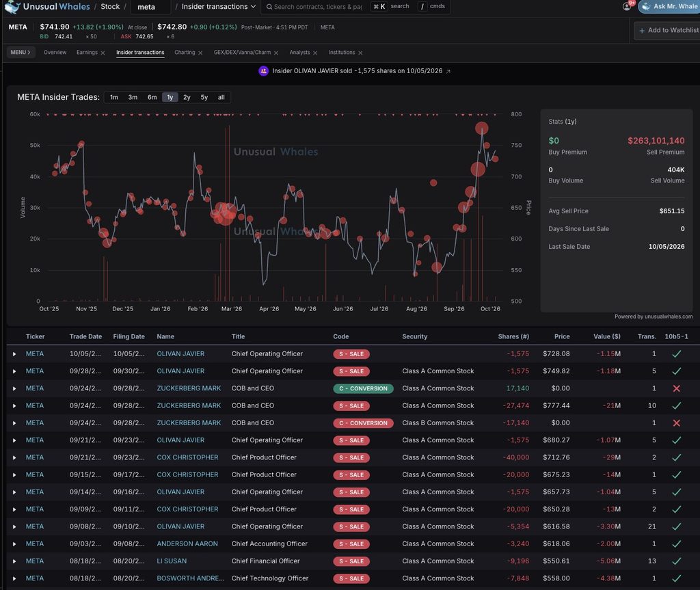Click the checkmark in the Bosworth row
The height and width of the screenshot is (590, 700).
point(676,578)
